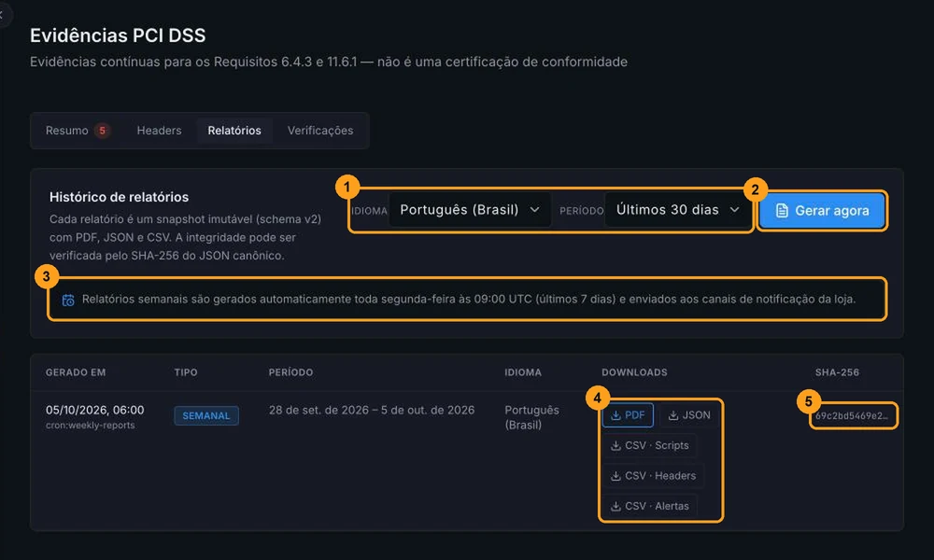
Task: Click the cron:weekly-reports label
Action: coord(90,426)
